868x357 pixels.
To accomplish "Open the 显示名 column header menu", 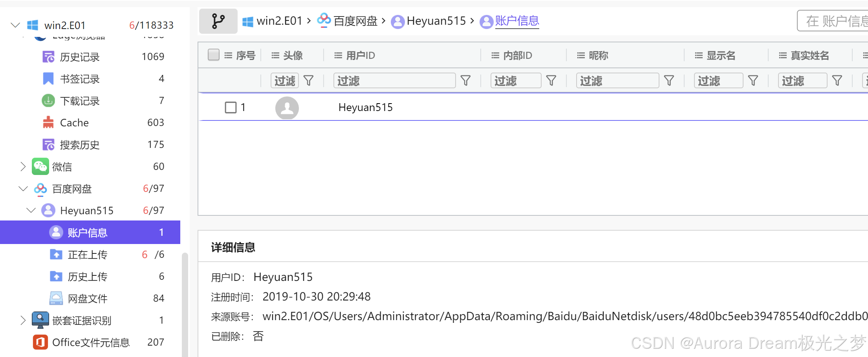I will pyautogui.click(x=699, y=55).
